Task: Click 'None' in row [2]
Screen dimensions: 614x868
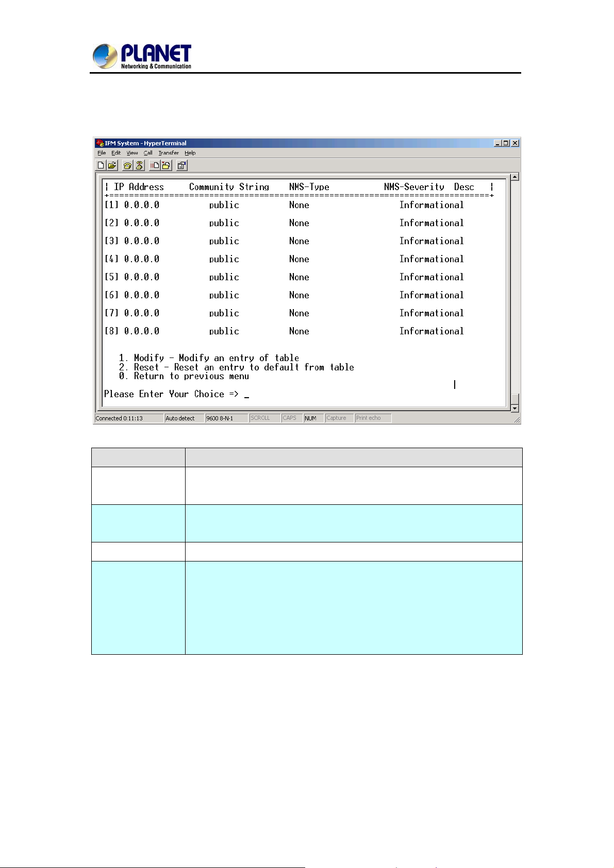Action: coord(299,223)
